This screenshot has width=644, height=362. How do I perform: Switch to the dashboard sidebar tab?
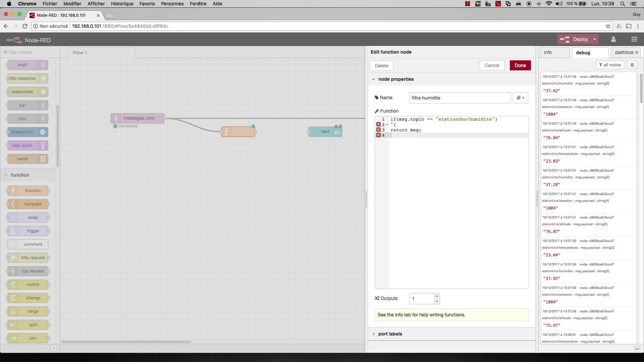624,52
